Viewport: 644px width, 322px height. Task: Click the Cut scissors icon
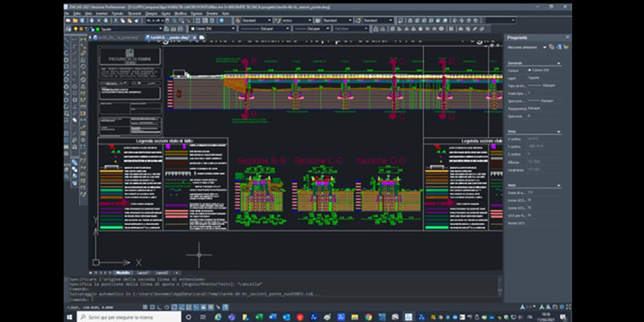(x=115, y=20)
